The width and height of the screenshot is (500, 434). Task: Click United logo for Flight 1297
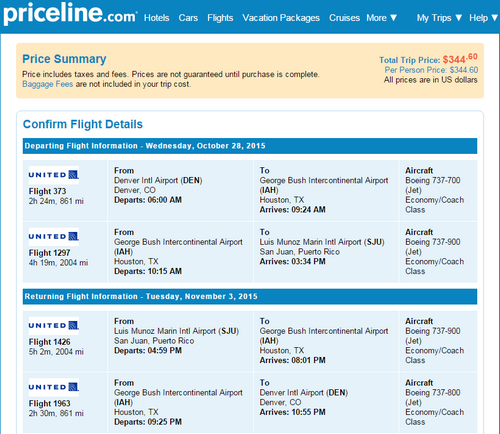(54, 237)
